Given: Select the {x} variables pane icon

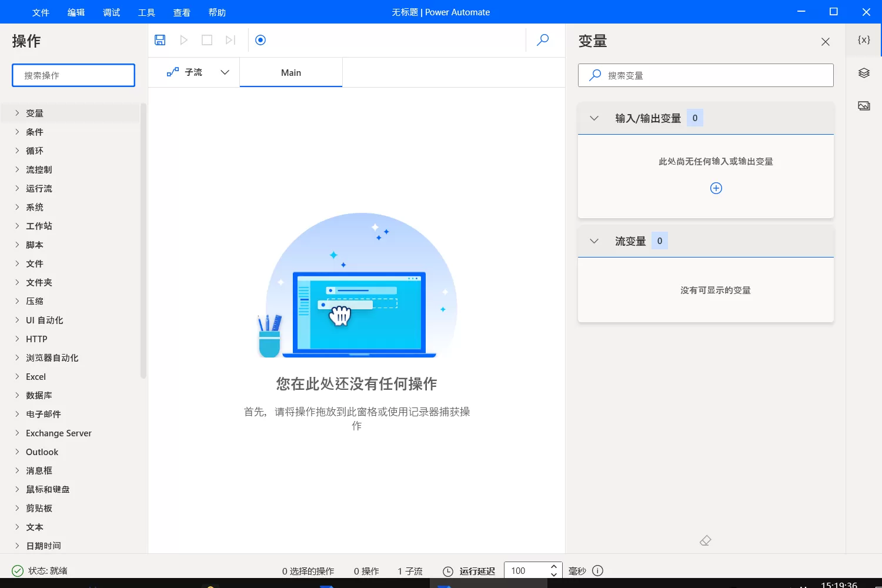Looking at the screenshot, I should pyautogui.click(x=863, y=40).
